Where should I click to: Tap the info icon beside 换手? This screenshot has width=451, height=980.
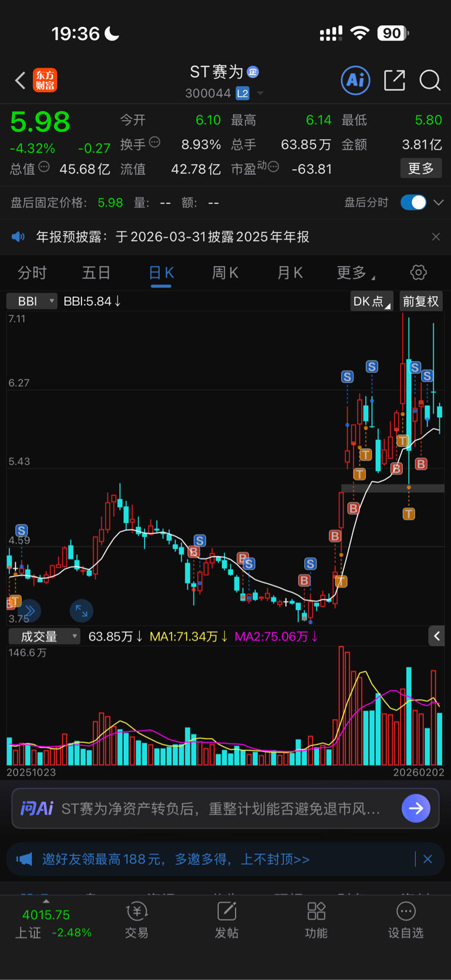154,142
